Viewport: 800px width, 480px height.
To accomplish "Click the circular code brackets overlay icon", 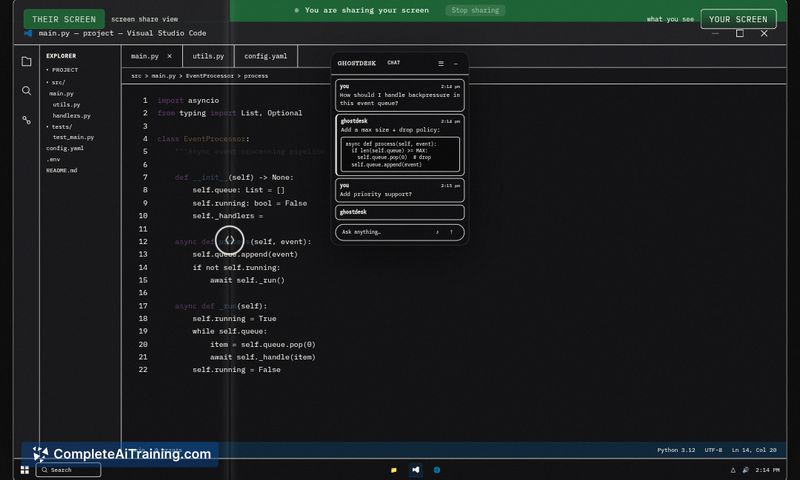I will (230, 240).
